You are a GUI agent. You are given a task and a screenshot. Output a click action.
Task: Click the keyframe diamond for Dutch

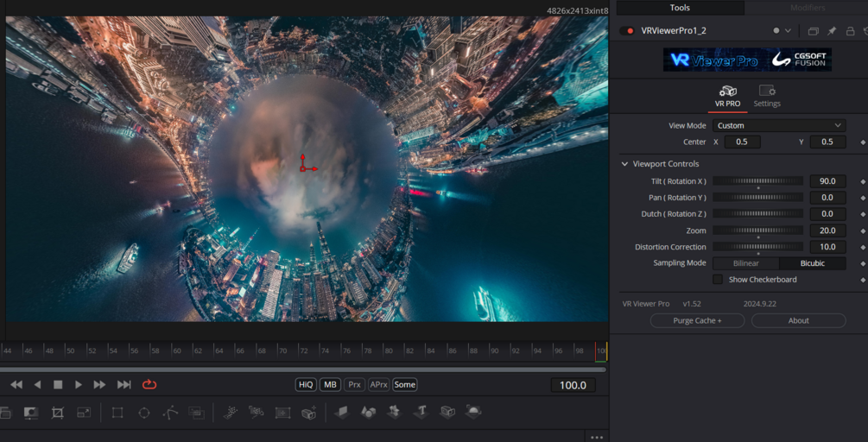tap(863, 214)
